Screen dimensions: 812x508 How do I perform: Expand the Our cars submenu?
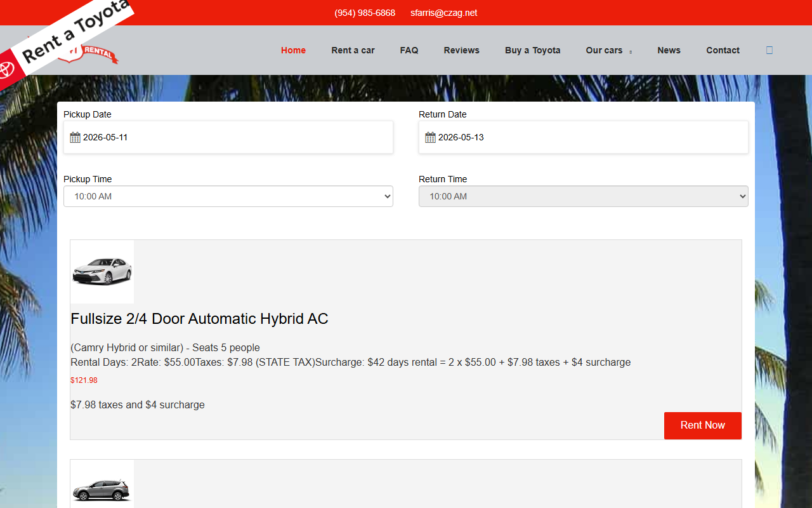point(609,50)
